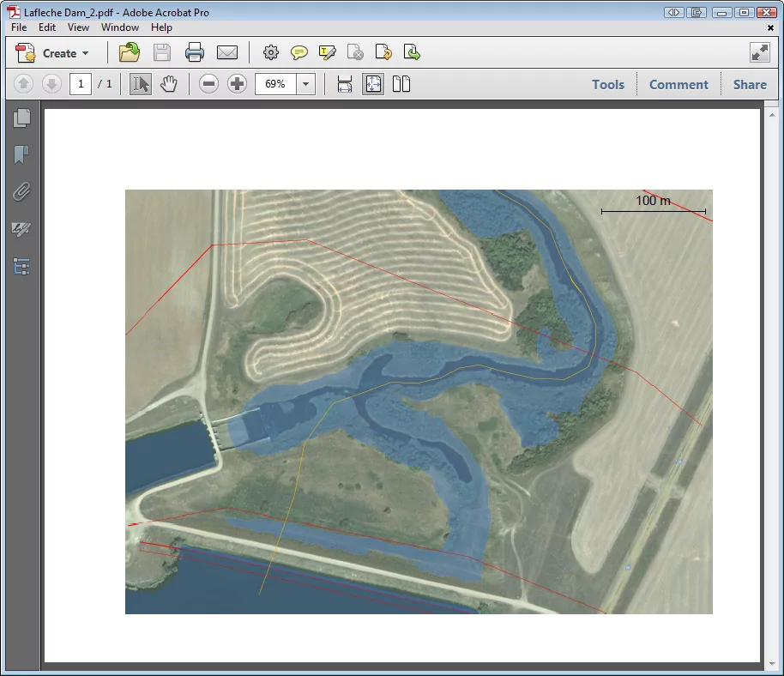Viewport: 784px width, 676px height.
Task: Save the document using the toolbar icon
Action: pos(161,52)
